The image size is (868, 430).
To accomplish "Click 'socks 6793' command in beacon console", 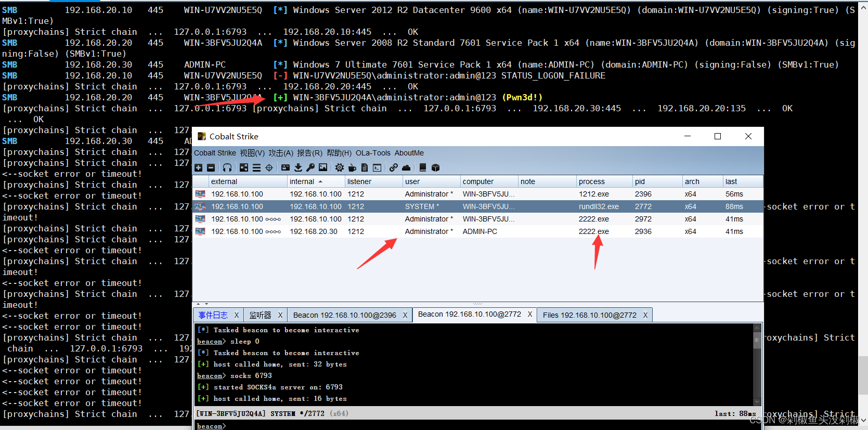I will pos(251,375).
